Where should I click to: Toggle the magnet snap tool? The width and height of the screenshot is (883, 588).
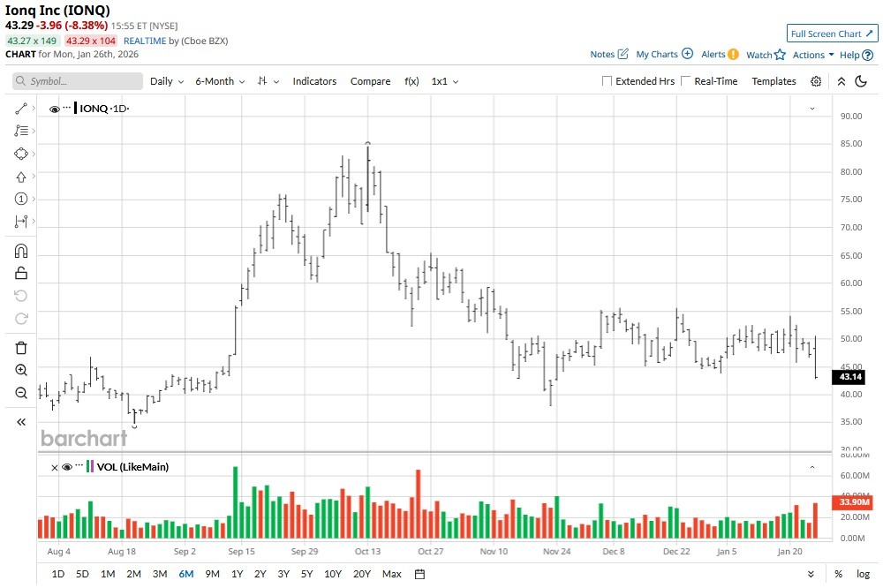21,251
